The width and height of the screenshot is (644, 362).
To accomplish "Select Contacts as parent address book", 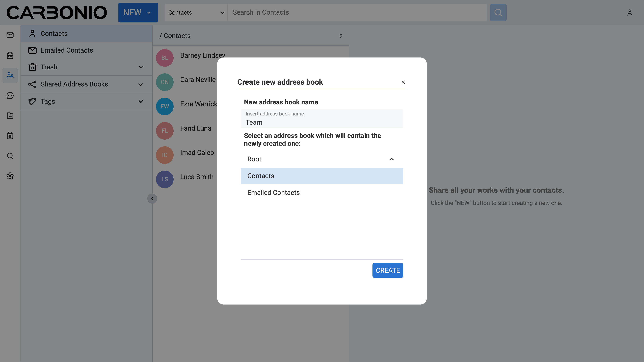I will coord(321,176).
